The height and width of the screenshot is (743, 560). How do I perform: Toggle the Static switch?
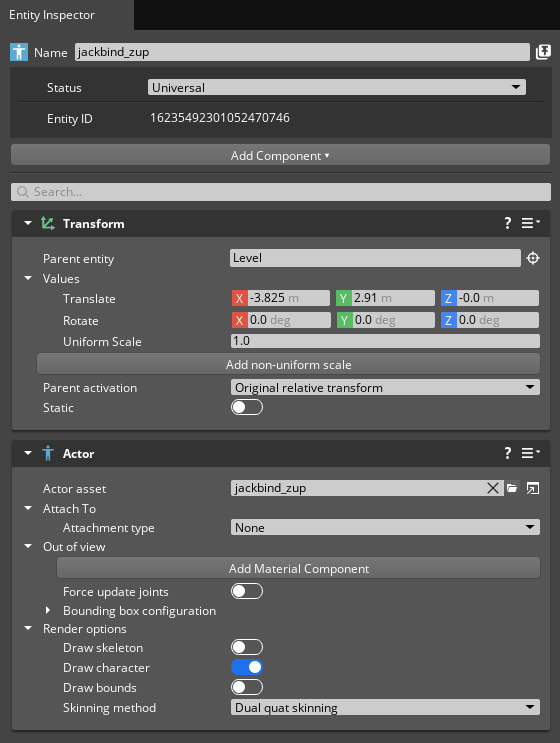pos(247,408)
